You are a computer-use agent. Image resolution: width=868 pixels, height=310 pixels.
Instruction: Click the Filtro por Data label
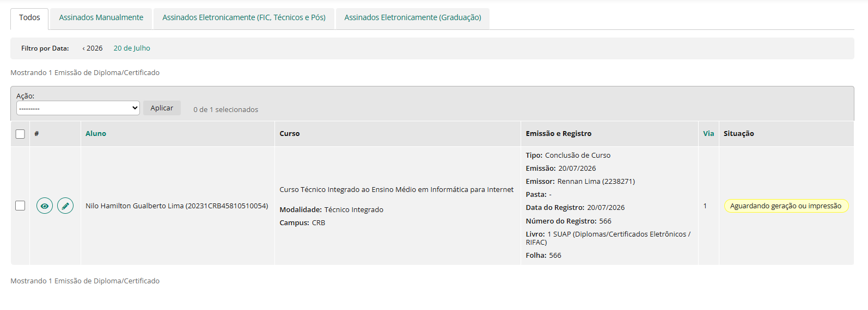click(x=45, y=48)
